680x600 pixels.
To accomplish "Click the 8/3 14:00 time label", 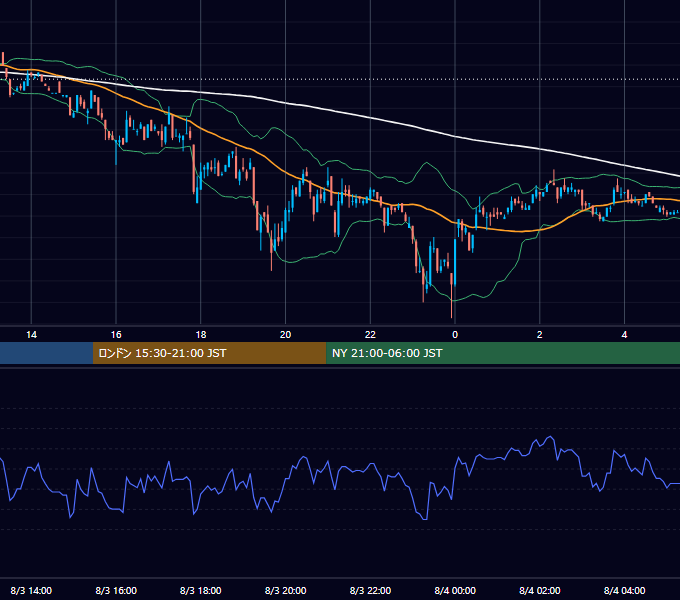I will coord(31,590).
